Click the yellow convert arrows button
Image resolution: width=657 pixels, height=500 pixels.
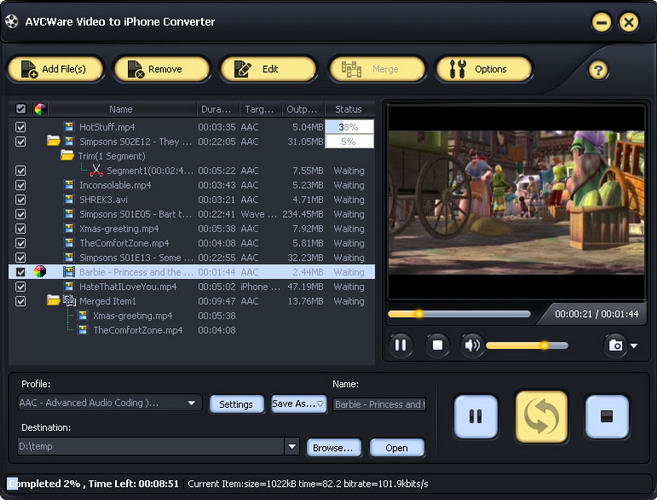541,417
